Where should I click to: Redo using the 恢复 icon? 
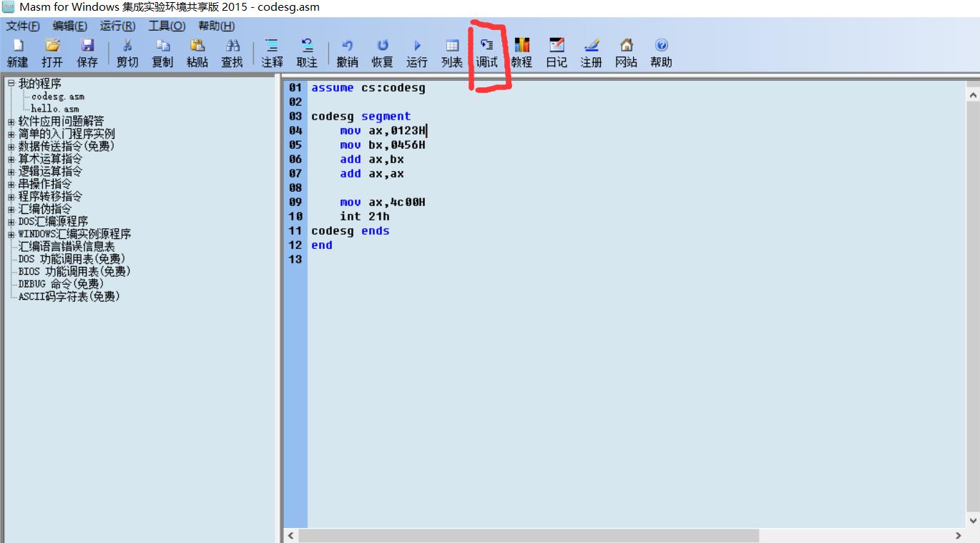(382, 45)
